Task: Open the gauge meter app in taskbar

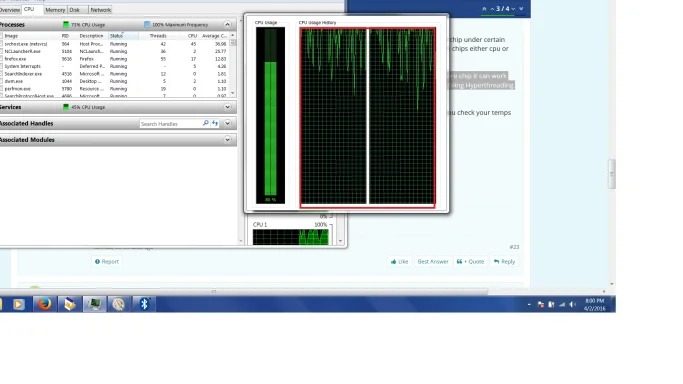Action: (x=118, y=304)
